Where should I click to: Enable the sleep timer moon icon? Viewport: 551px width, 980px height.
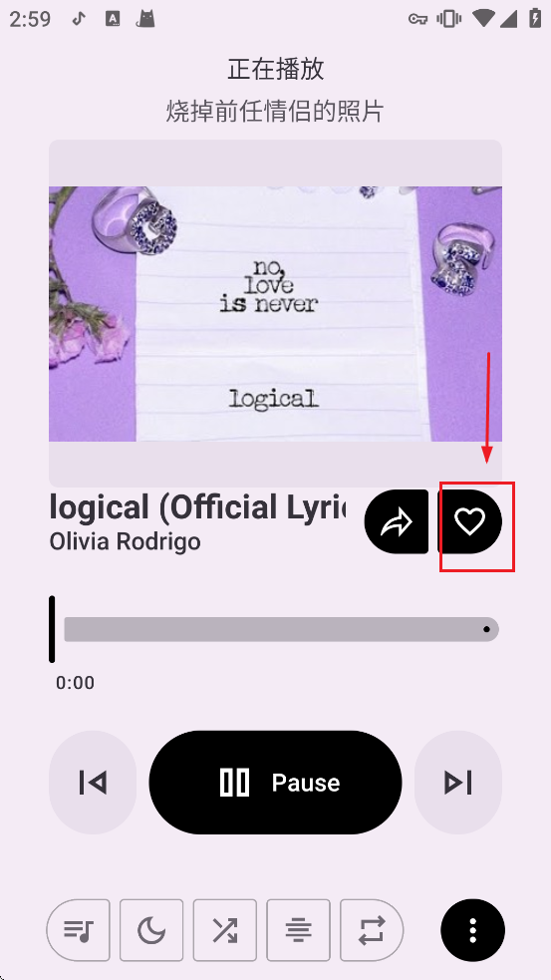[151, 930]
